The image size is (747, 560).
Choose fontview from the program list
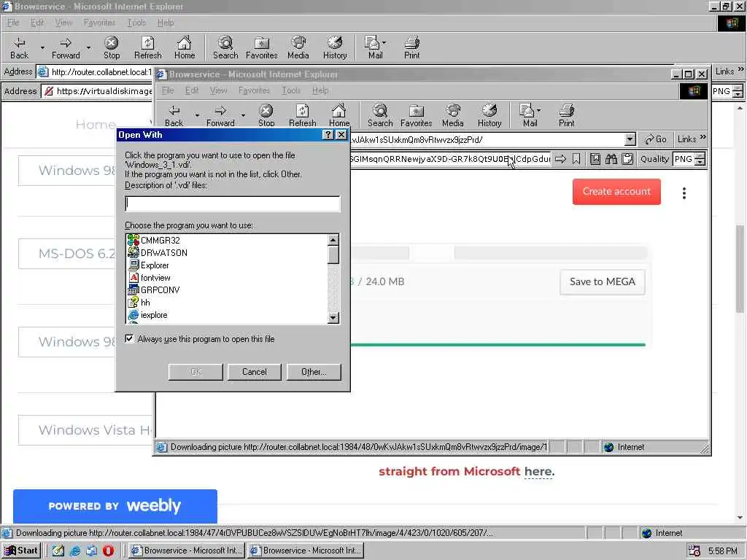pyautogui.click(x=155, y=278)
